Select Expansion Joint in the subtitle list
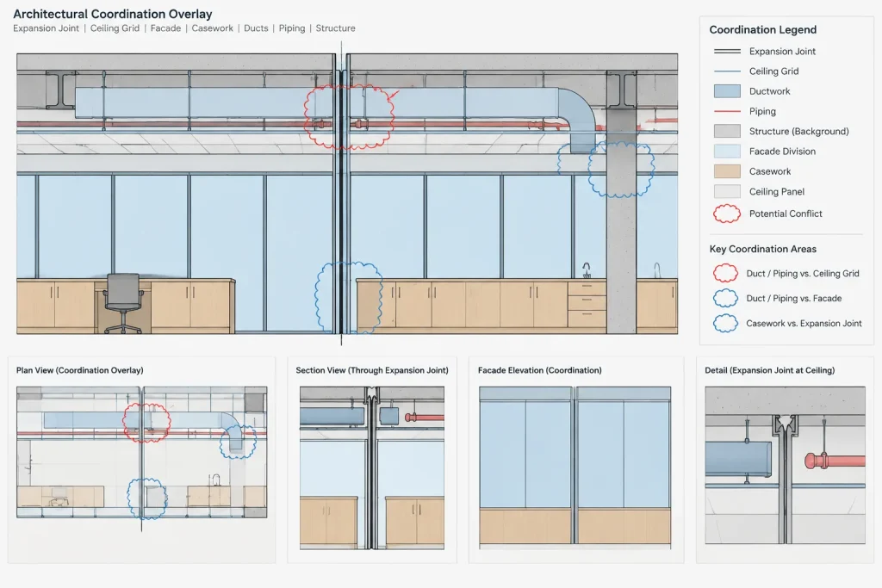The image size is (882, 588). coord(47,28)
